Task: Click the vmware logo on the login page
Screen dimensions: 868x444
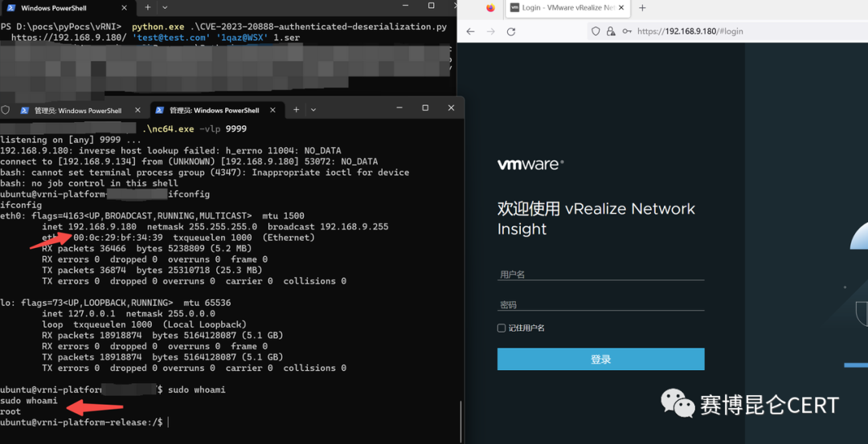Action: (530, 165)
